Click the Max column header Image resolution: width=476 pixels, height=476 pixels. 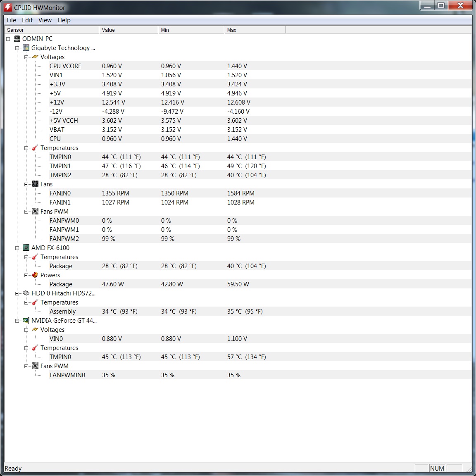tap(255, 30)
